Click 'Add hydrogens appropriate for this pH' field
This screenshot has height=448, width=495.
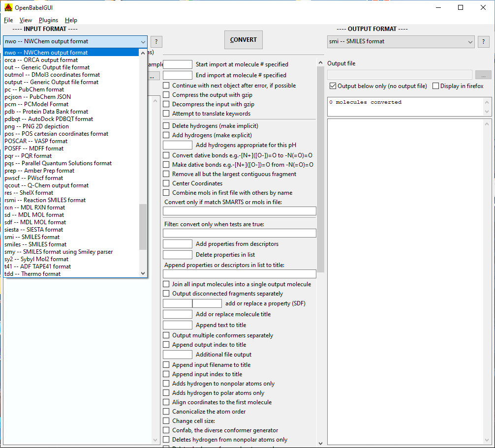pyautogui.click(x=178, y=145)
